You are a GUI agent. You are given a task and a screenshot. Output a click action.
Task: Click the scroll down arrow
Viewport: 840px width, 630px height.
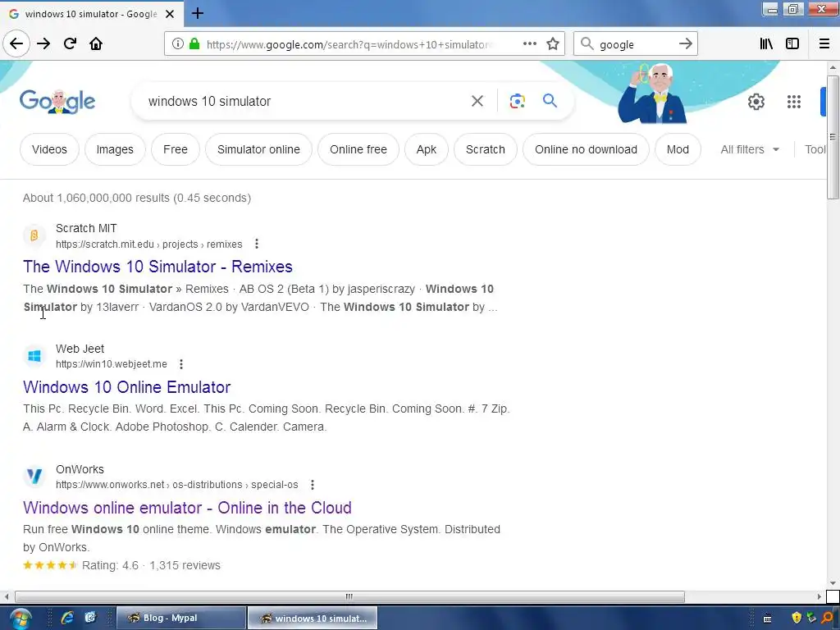(x=833, y=583)
